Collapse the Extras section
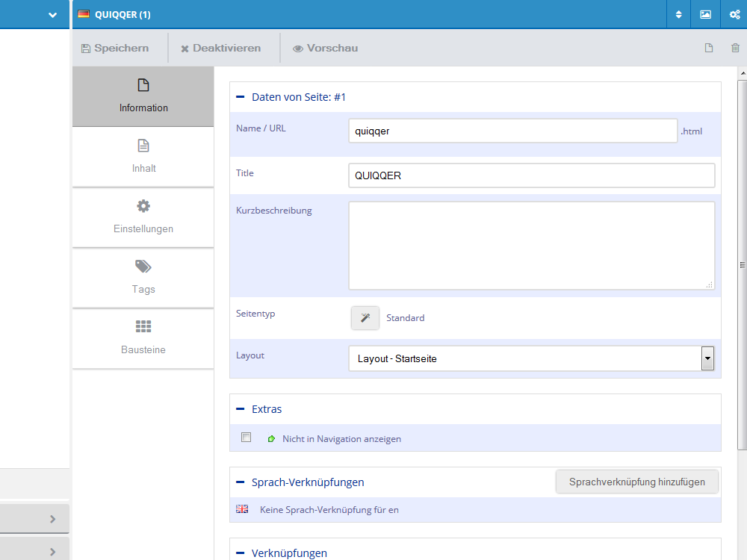Image resolution: width=747 pixels, height=560 pixels. tap(241, 409)
